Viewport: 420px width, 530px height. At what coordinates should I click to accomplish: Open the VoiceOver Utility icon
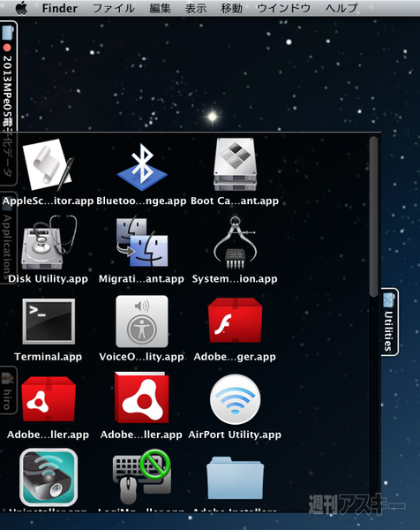click(142, 322)
